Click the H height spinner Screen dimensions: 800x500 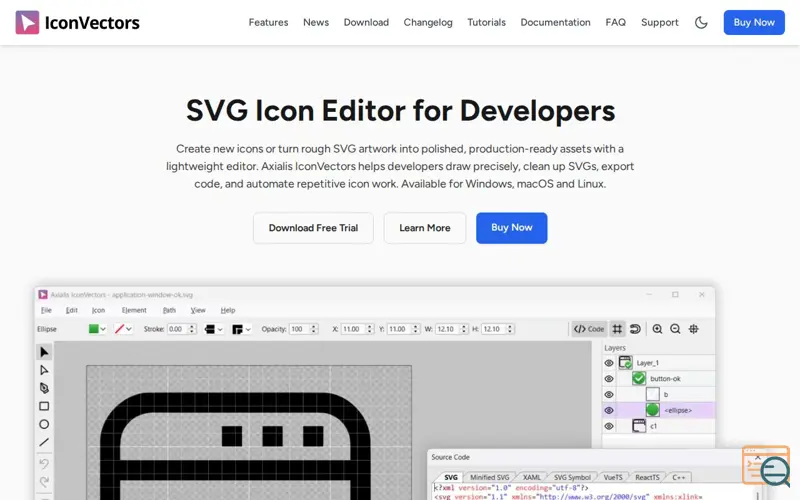coord(510,329)
